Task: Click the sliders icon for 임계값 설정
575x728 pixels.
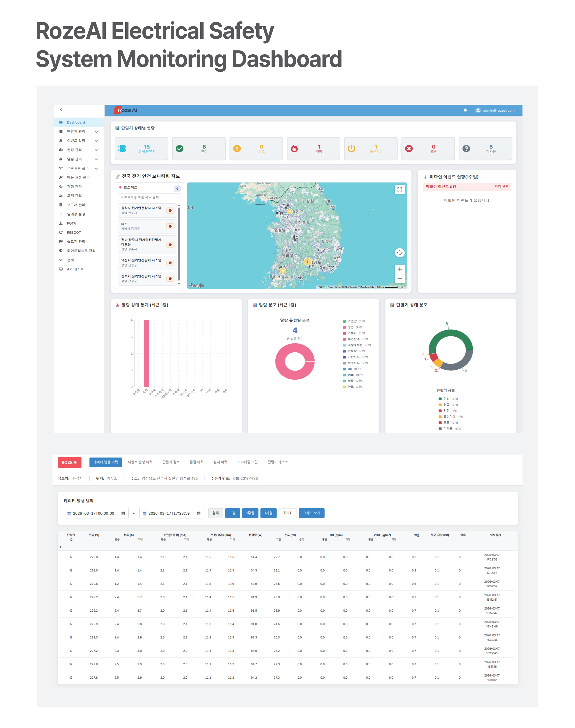Action: 61,214
